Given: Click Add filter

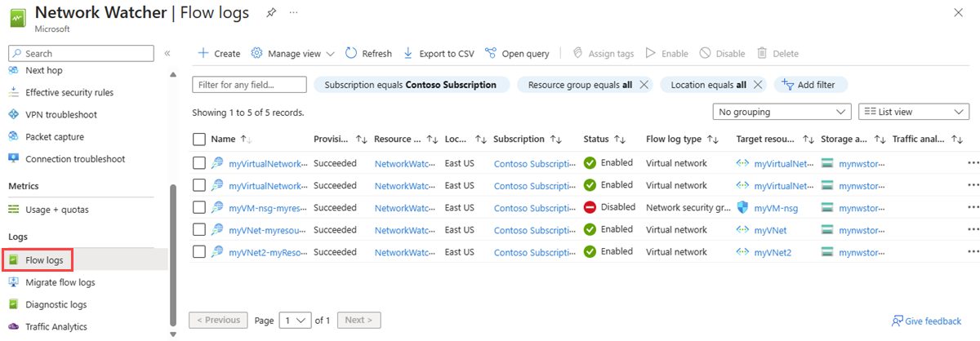Looking at the screenshot, I should (x=811, y=85).
